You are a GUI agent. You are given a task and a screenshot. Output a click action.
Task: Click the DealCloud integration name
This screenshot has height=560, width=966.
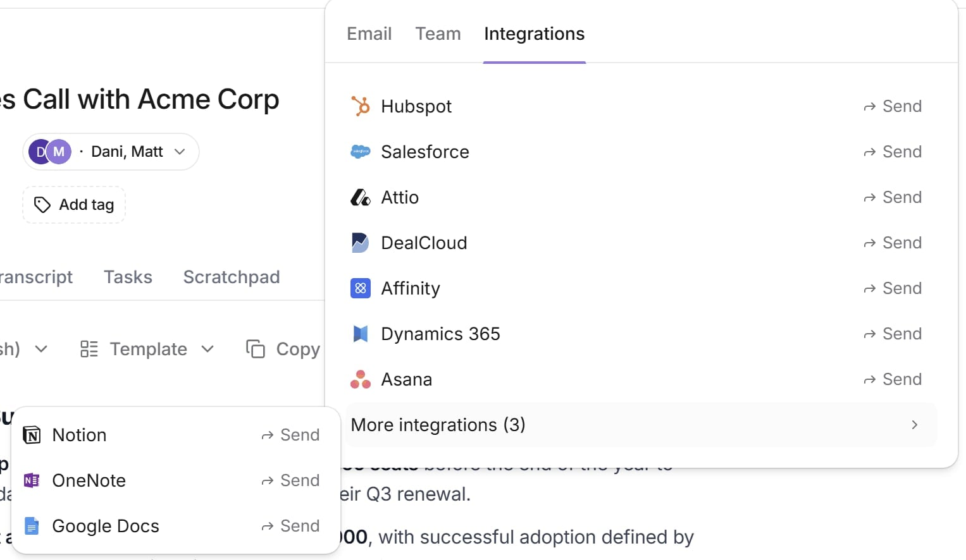click(x=424, y=243)
